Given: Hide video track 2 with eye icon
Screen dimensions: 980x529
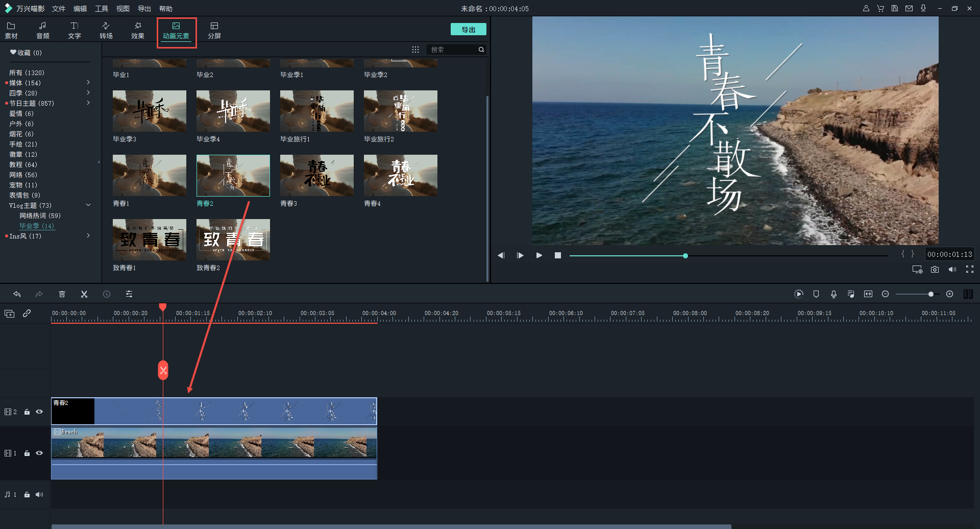Looking at the screenshot, I should 39,412.
